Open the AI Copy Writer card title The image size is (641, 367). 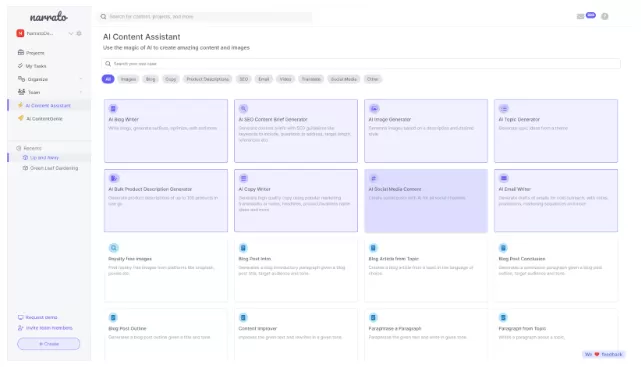pyautogui.click(x=254, y=189)
